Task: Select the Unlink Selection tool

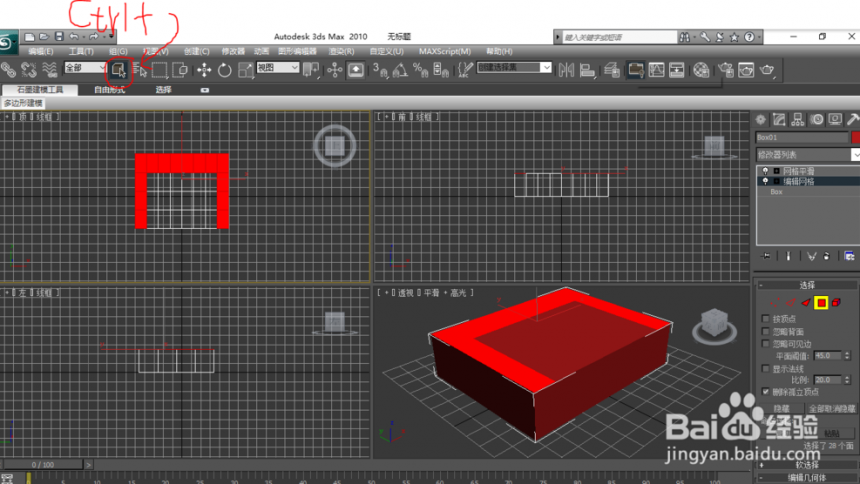Action: pos(29,70)
